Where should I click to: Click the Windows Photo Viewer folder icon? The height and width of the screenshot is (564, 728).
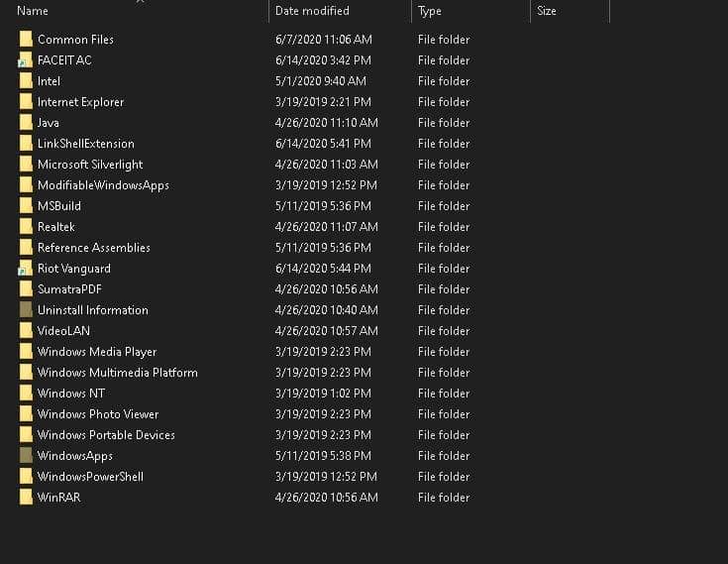point(26,414)
